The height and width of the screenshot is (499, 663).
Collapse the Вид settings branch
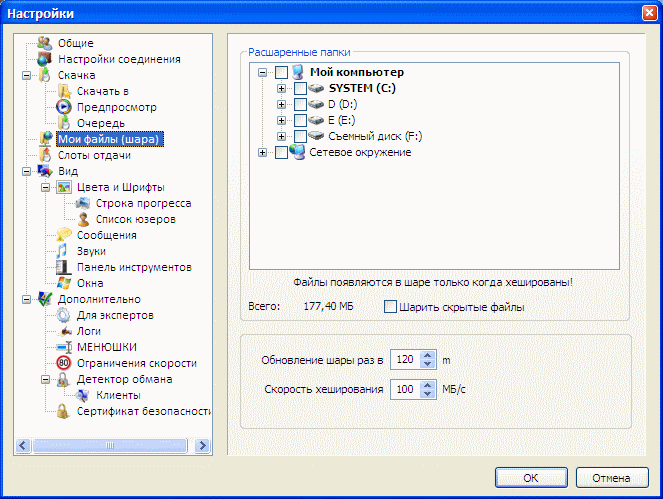[x=27, y=171]
